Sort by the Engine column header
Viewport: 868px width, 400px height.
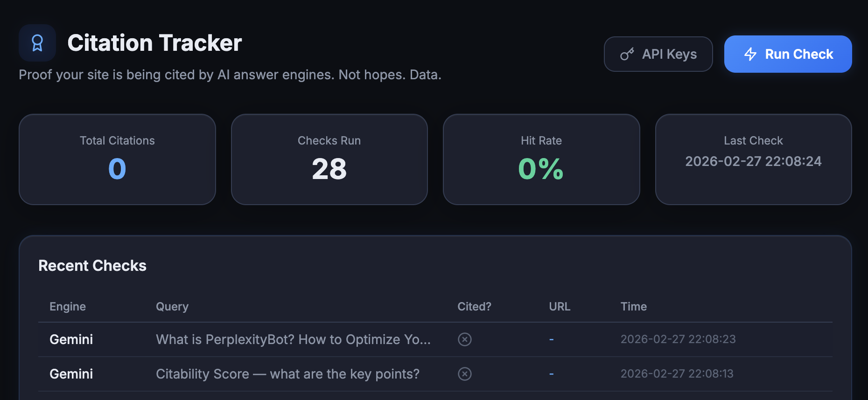67,306
